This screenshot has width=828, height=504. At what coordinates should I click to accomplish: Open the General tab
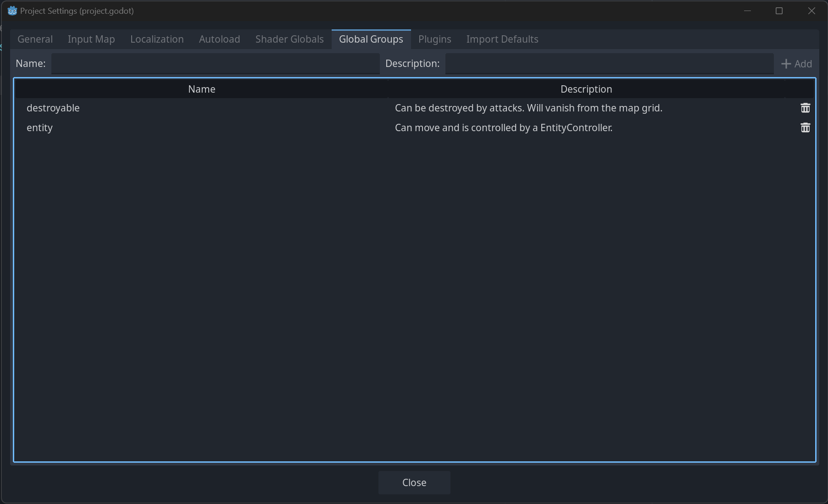pos(34,39)
